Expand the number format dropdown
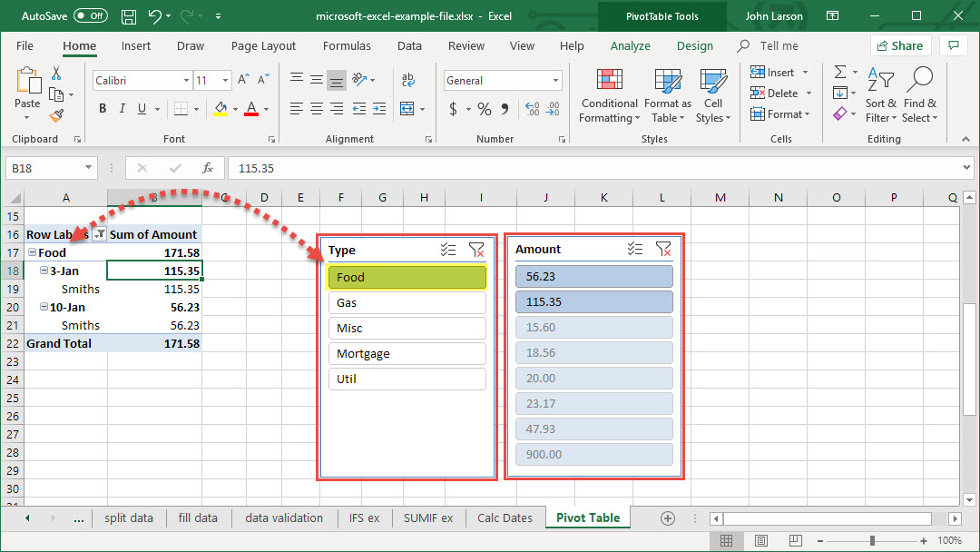 tap(556, 81)
